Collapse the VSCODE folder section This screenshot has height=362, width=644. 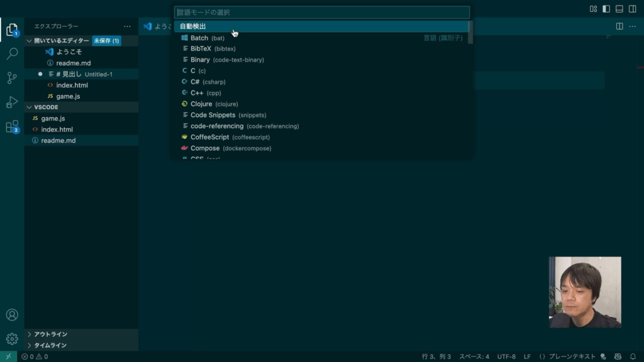[x=46, y=107]
